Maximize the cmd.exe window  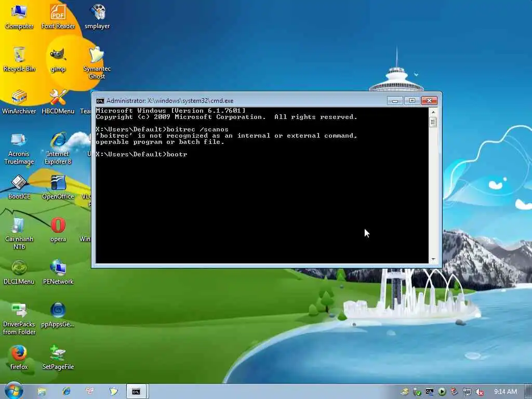412,101
